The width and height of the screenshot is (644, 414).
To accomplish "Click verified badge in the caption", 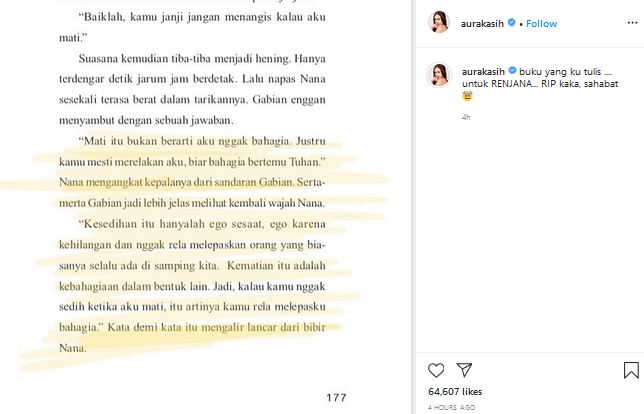I will pos(513,71).
